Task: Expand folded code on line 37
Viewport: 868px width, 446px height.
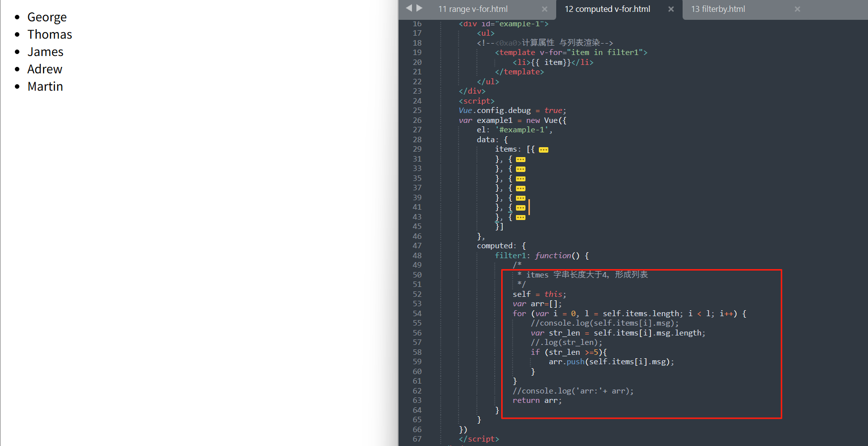Action: pyautogui.click(x=521, y=188)
